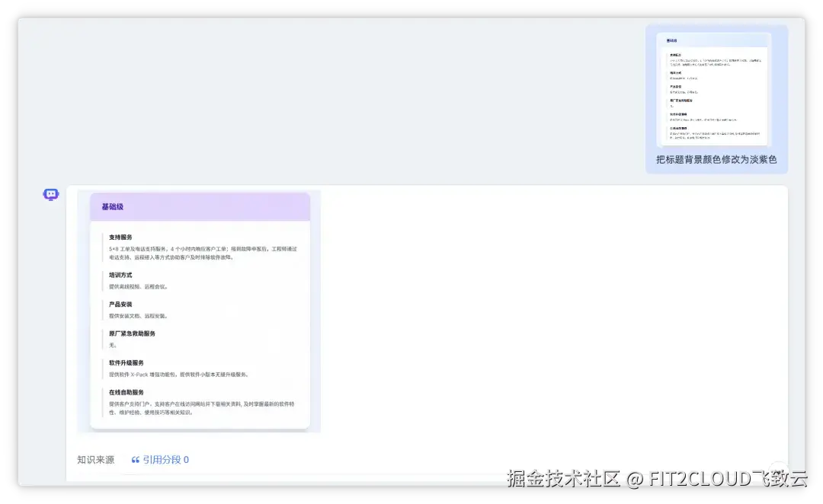
Task: Click the 产品安装 heading in the card
Action: 120,305
